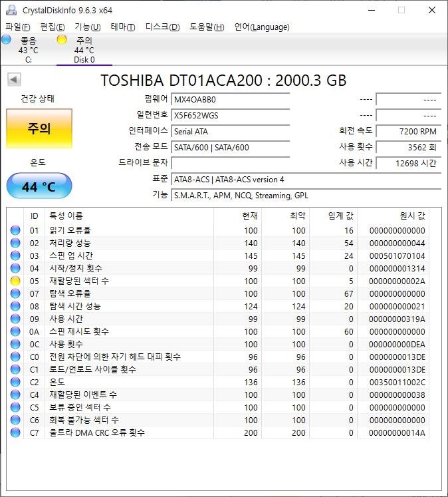
Task: Click raw value 000000000DEA in 사용 횟수 row
Action: click(397, 345)
